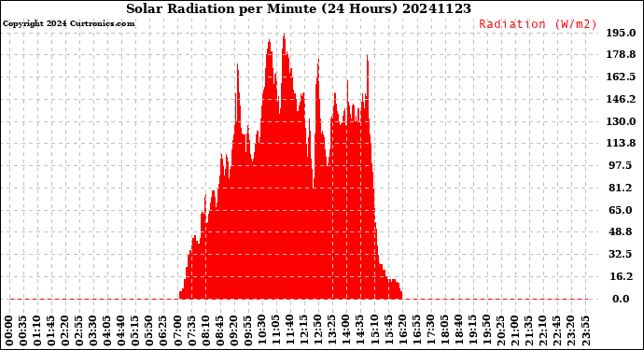Click the 23:20 time axis label
The width and height of the screenshot is (644, 350).
click(571, 331)
